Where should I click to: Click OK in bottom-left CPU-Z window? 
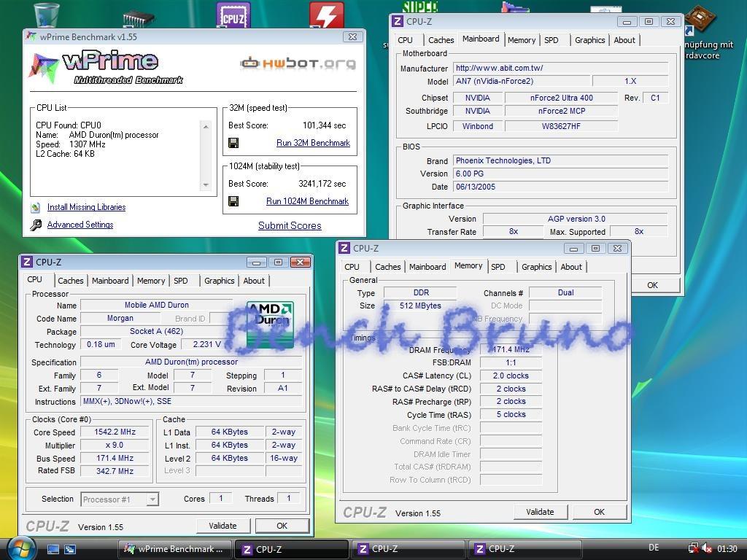pos(282,526)
